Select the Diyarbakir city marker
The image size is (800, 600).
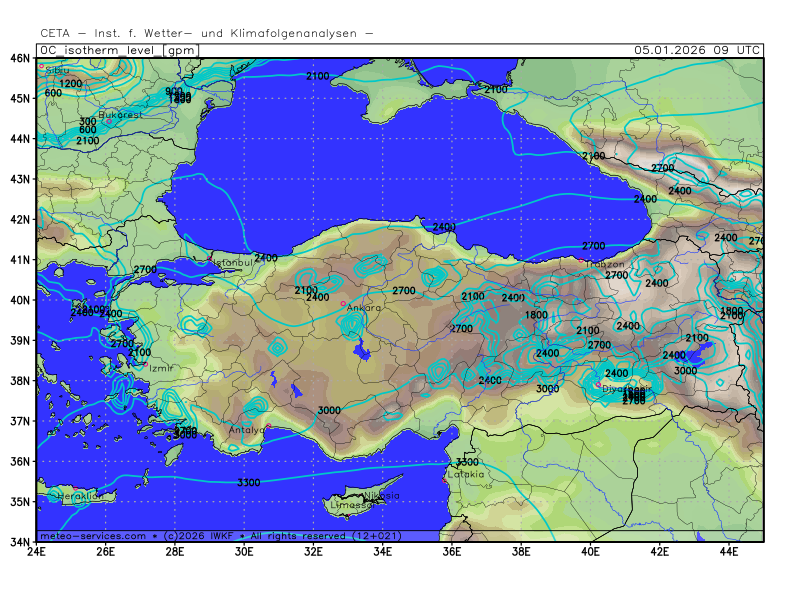coord(599,384)
